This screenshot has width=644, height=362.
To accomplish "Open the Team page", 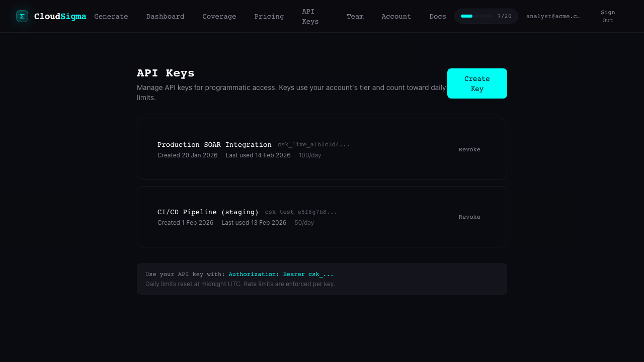I will (x=355, y=16).
